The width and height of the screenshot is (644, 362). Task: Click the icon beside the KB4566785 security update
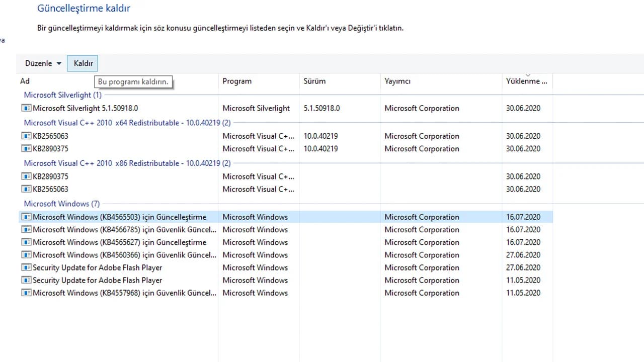(x=26, y=230)
